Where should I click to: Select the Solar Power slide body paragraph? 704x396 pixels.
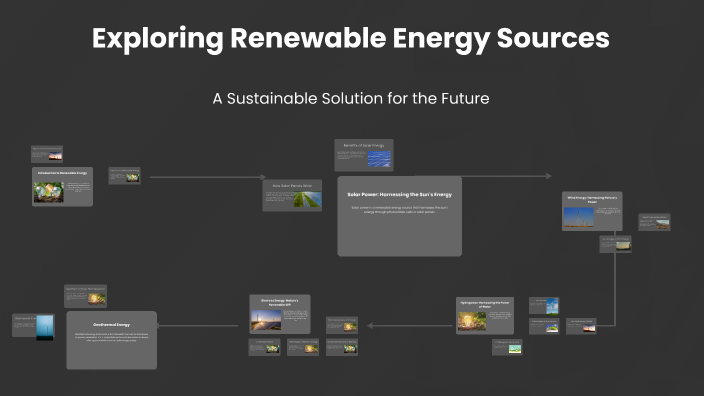(x=400, y=210)
